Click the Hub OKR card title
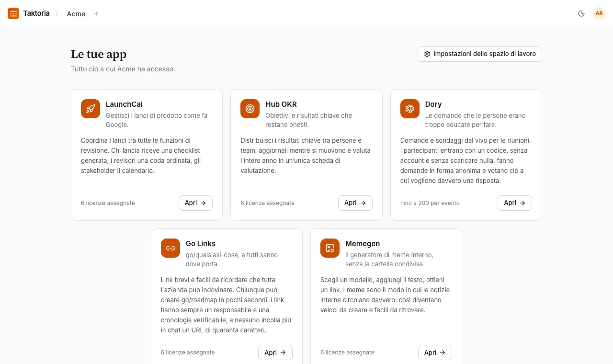 pyautogui.click(x=281, y=104)
